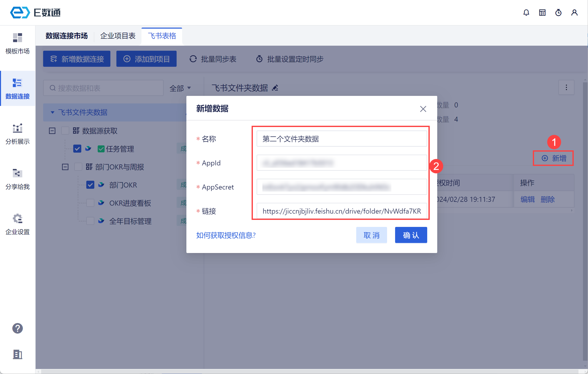The image size is (588, 374).
Task: Click the edit pencil beside 飞书文件夹数据
Action: [x=275, y=88]
